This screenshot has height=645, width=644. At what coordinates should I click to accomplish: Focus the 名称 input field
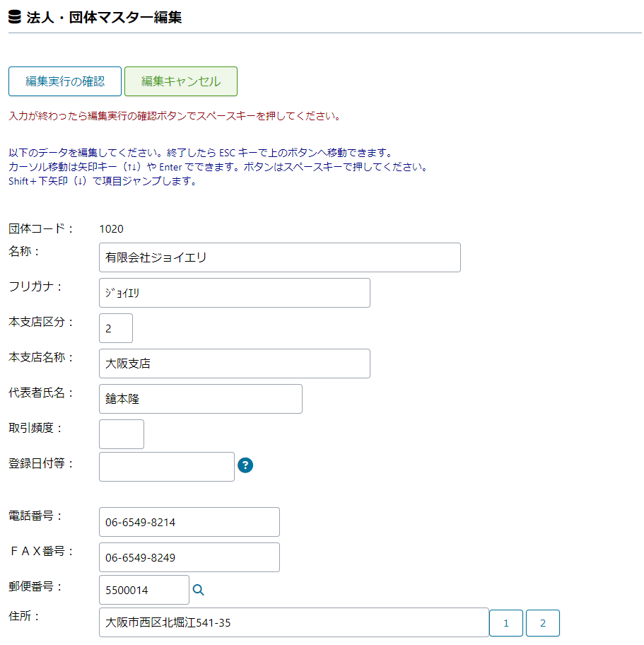(x=279, y=257)
